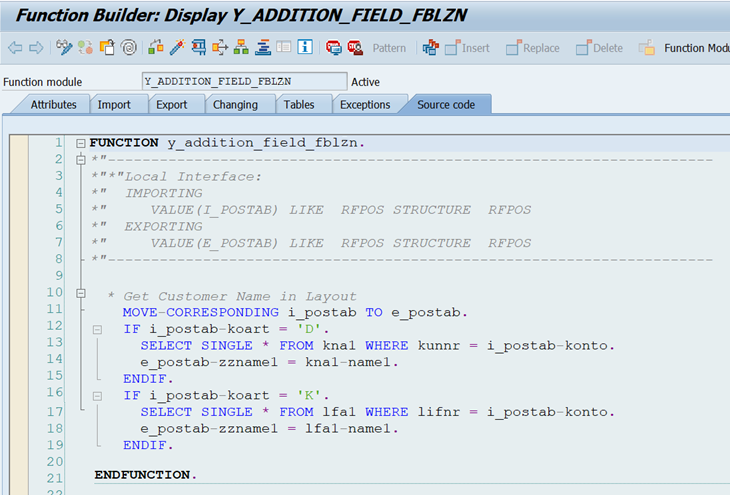
Task: Click the Back arrow icon in toolbar
Action: click(15, 48)
